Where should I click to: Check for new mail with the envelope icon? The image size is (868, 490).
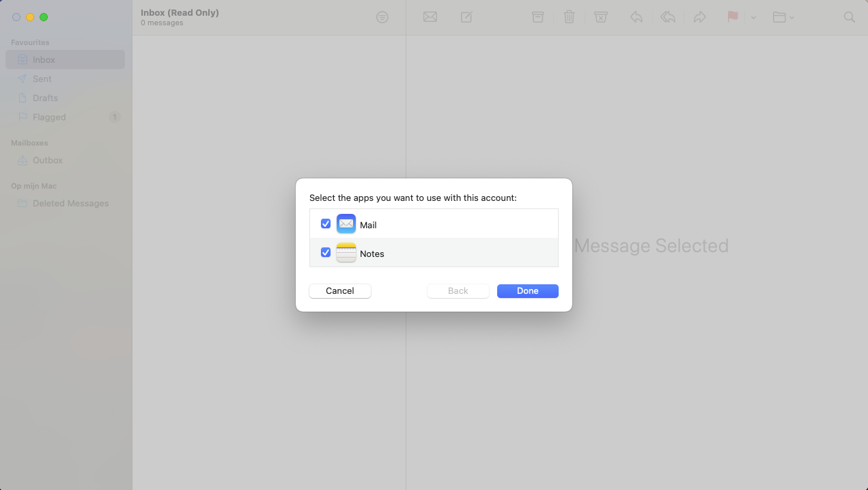(430, 16)
